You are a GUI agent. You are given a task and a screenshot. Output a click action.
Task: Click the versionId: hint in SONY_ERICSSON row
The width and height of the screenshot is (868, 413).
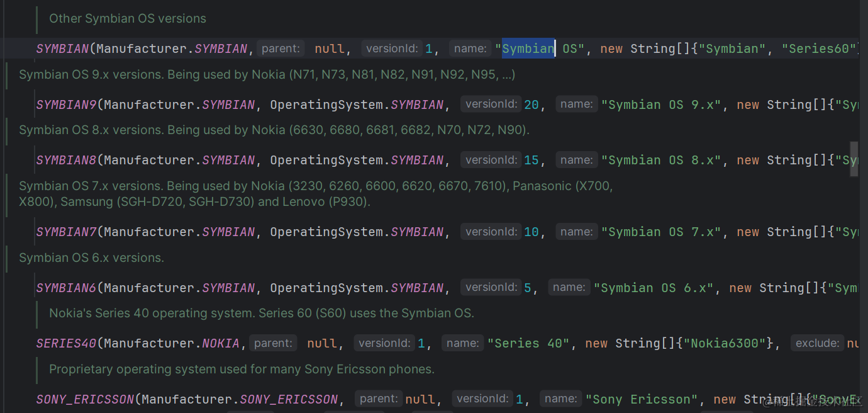click(482, 399)
